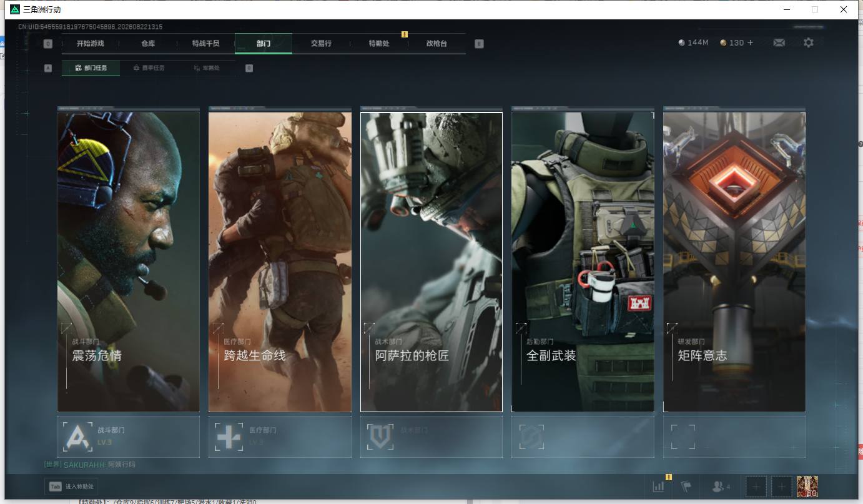Open the 阿萨拉的枪匠 mission card
Image resolution: width=863 pixels, height=504 pixels.
coord(431,262)
